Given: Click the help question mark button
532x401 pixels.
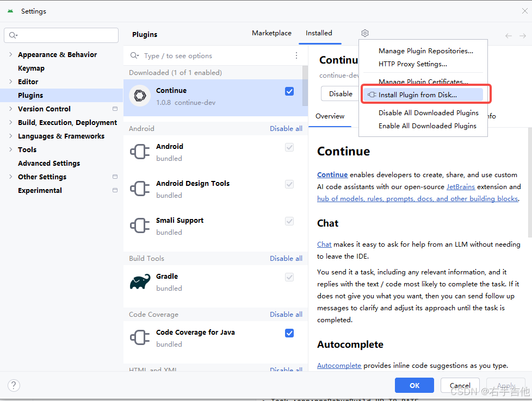Looking at the screenshot, I should (x=14, y=385).
